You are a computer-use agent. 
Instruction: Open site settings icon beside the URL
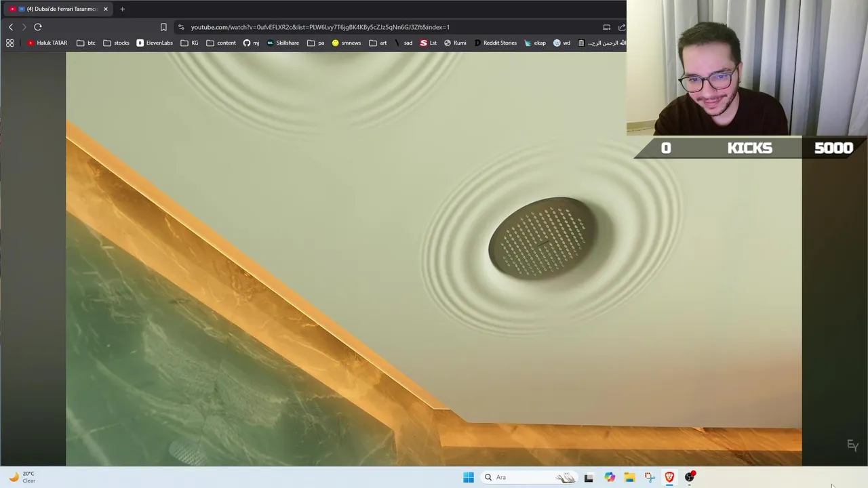coord(181,27)
